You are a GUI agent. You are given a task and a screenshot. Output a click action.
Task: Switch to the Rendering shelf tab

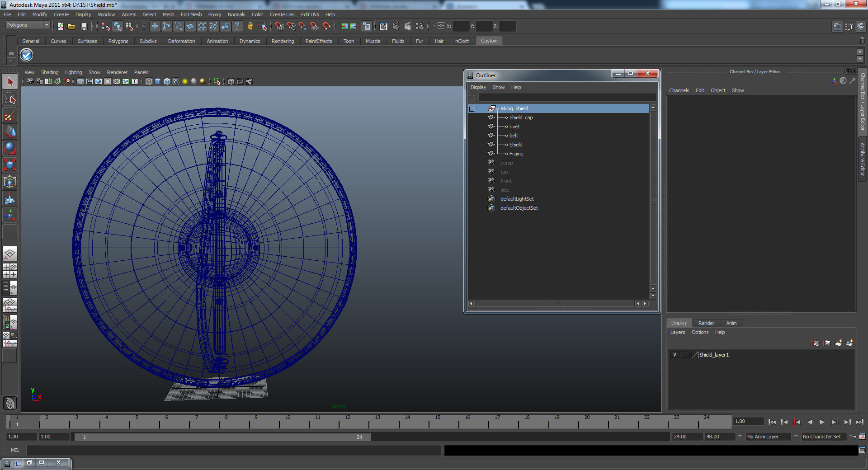(283, 41)
